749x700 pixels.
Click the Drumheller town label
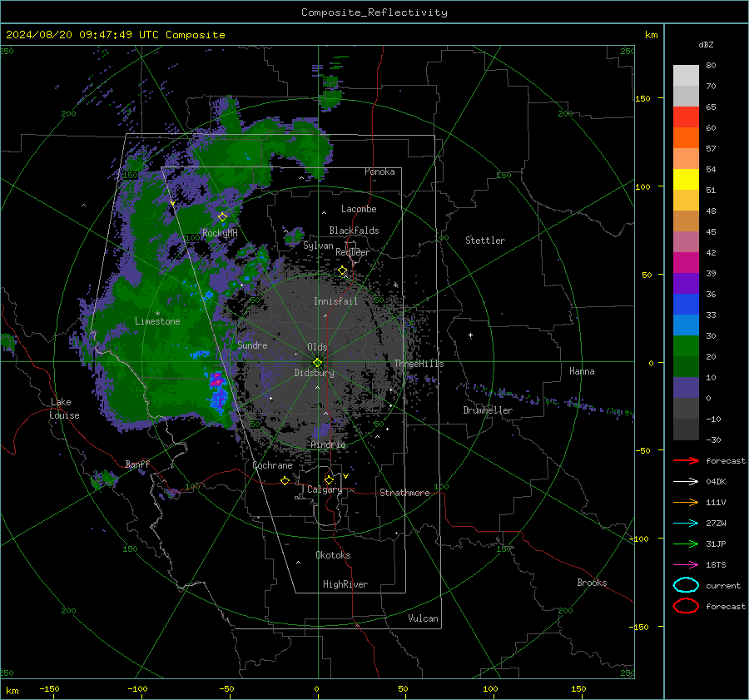click(x=487, y=410)
